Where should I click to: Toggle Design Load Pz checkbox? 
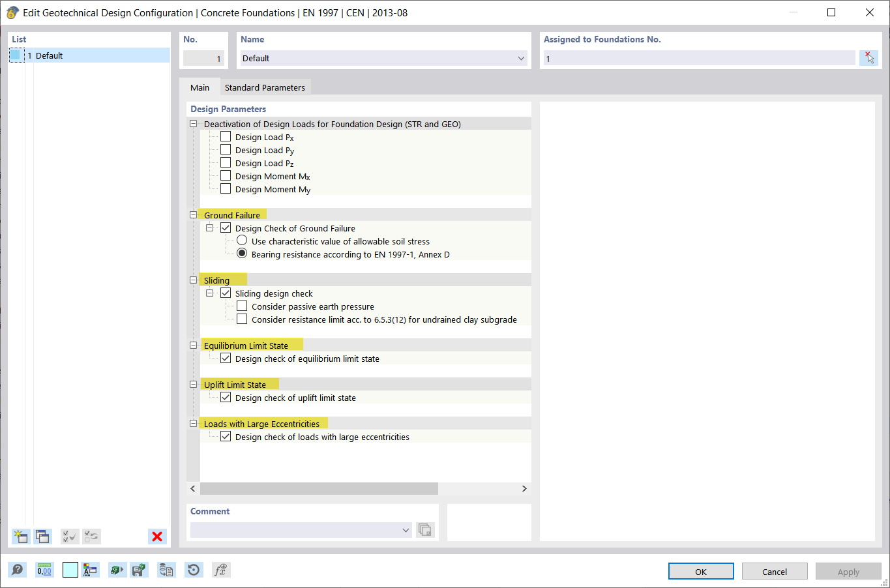pos(226,162)
